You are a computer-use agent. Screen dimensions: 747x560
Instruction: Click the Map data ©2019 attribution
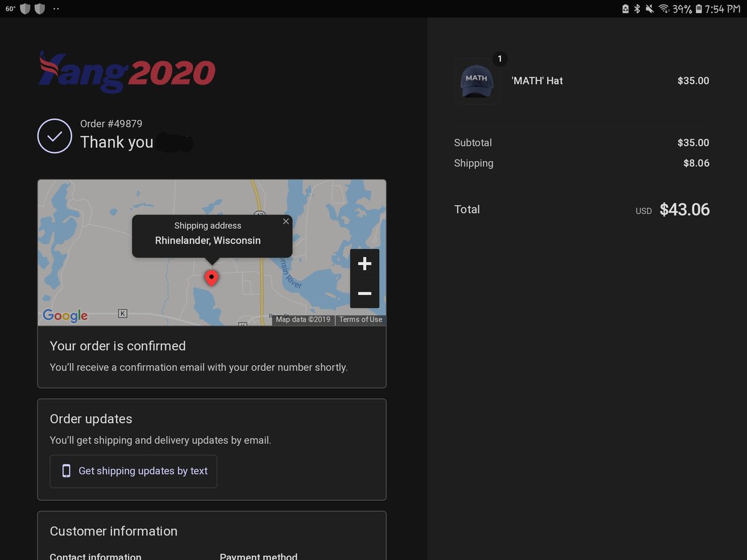(x=303, y=319)
